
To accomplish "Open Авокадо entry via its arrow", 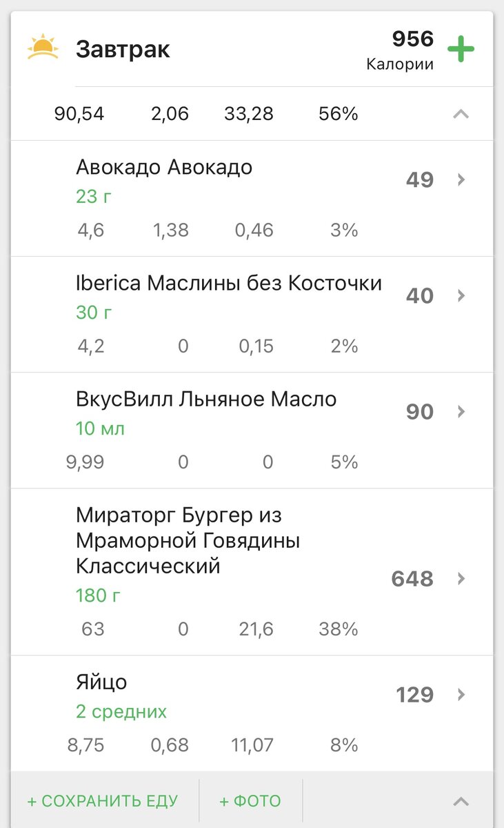I will pos(461,180).
